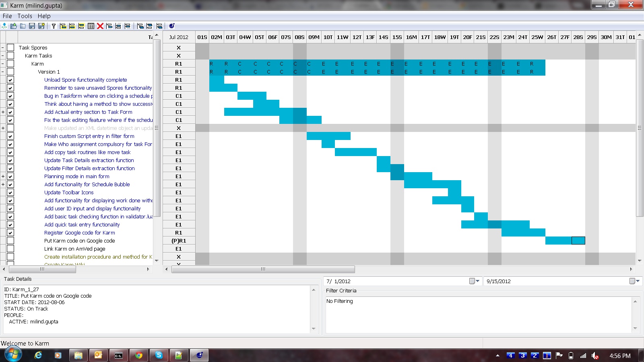Click the tray show hidden icons arrow
This screenshot has height=362, width=644.
coord(497,356)
